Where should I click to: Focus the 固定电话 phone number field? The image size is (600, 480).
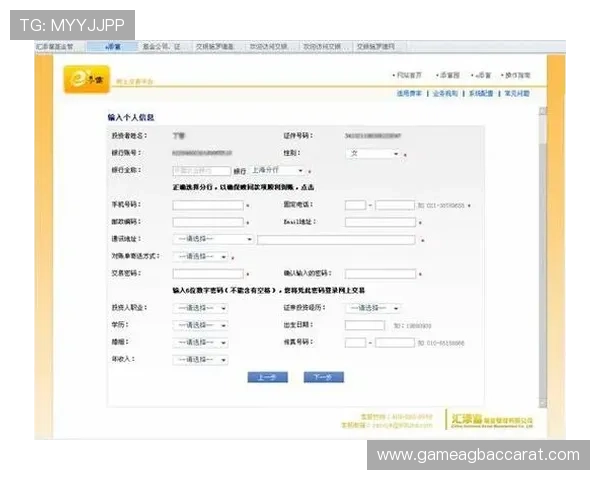click(x=395, y=205)
